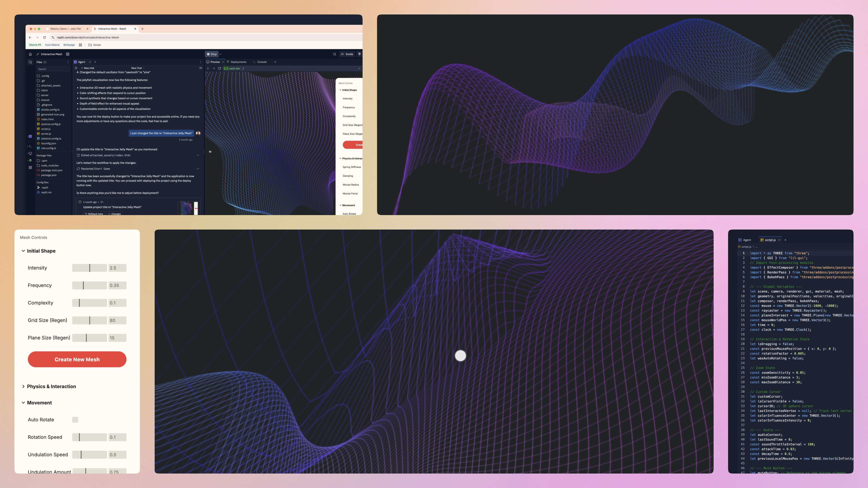Start a new chat with + New chat

(88, 68)
